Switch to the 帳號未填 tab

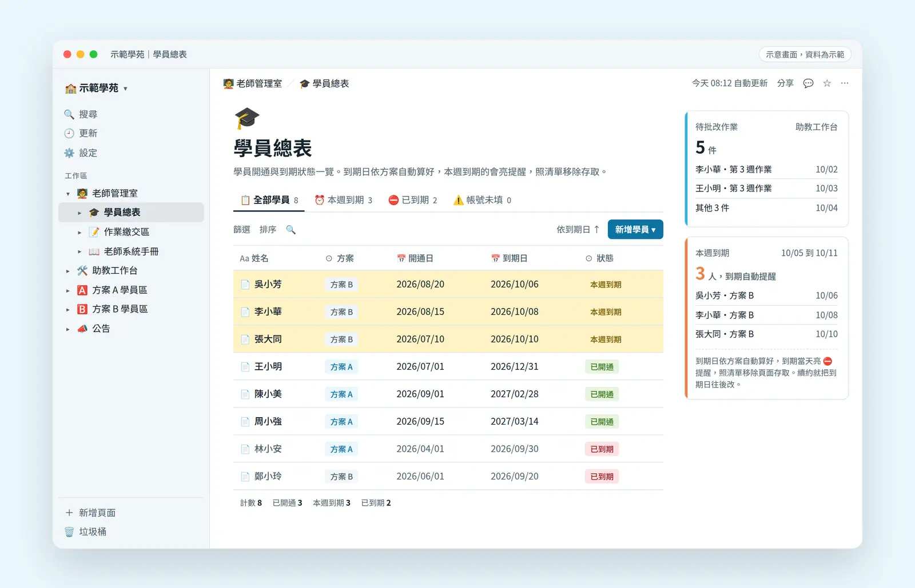(x=483, y=200)
